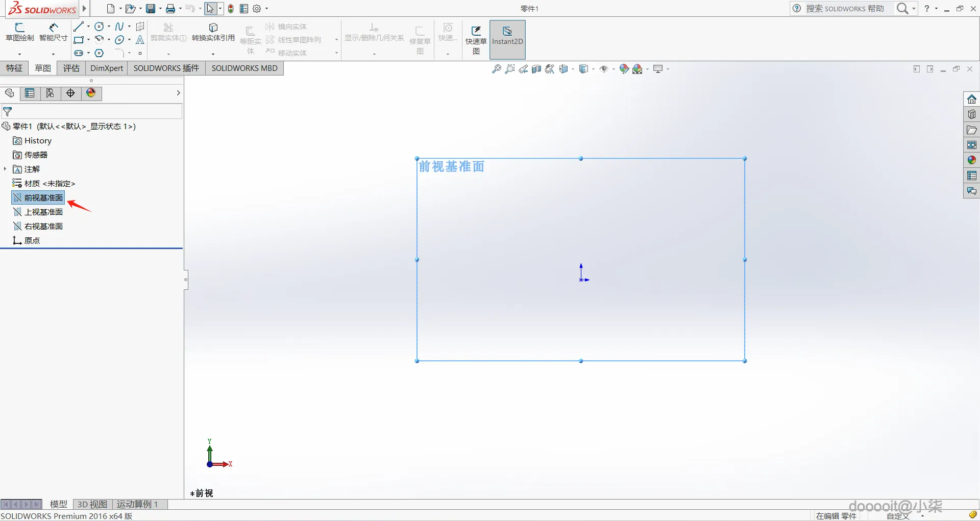This screenshot has width=980, height=521.
Task: Switch to PropertyManager tab
Action: click(30, 93)
